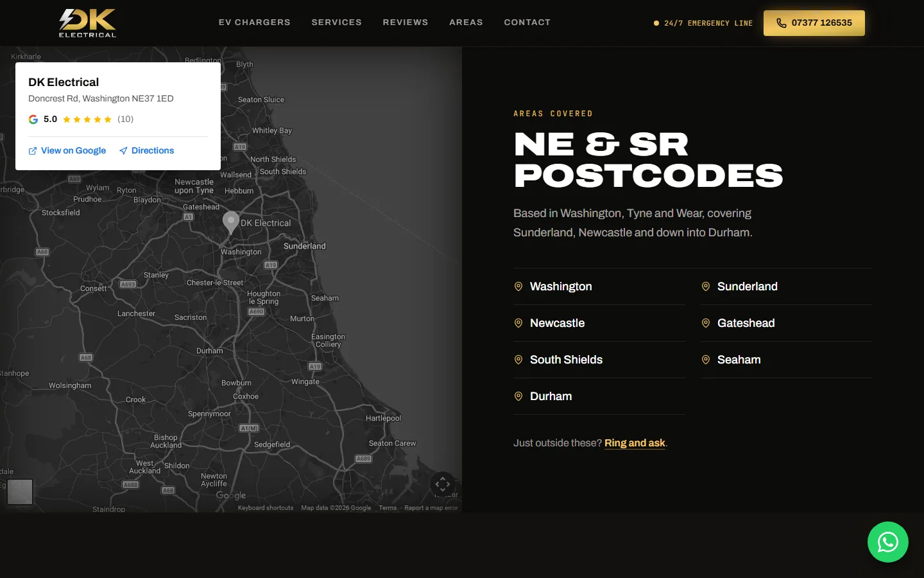This screenshot has width=924, height=578.
Task: Click Hartlepool label on the map
Action: tap(384, 418)
